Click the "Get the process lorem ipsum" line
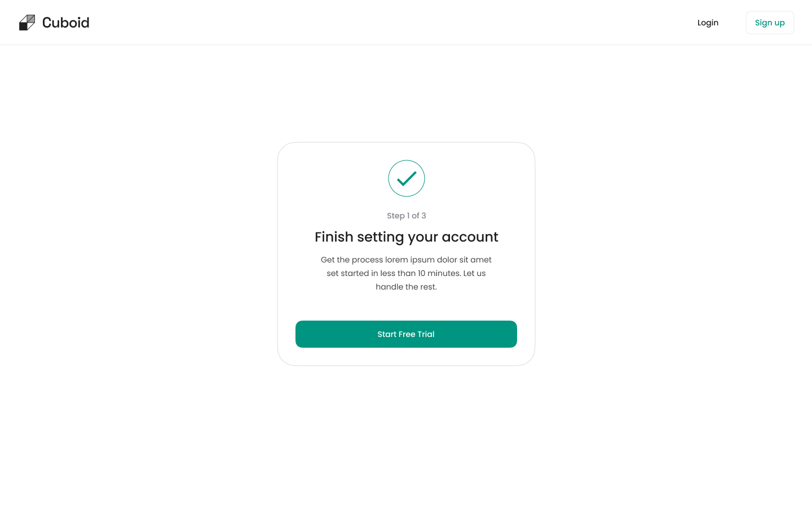This screenshot has width=812, height=508. [406, 260]
